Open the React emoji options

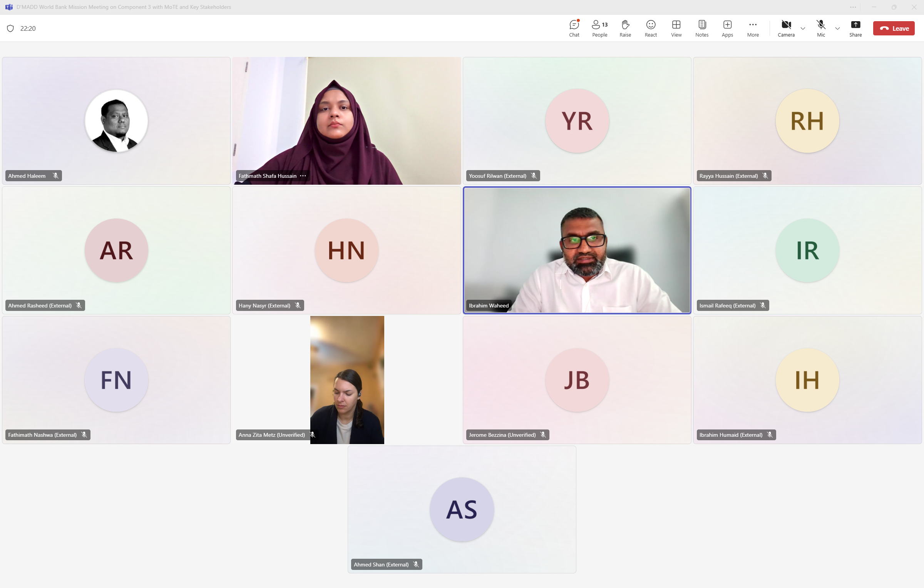tap(651, 28)
